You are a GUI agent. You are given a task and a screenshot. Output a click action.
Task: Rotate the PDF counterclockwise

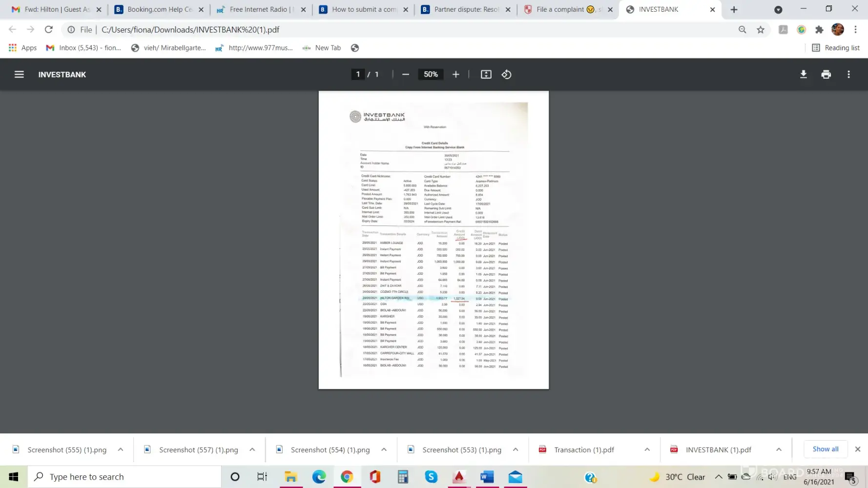click(x=506, y=74)
